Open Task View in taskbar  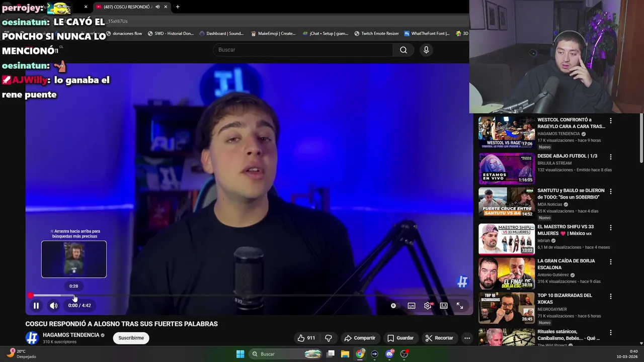(331, 354)
